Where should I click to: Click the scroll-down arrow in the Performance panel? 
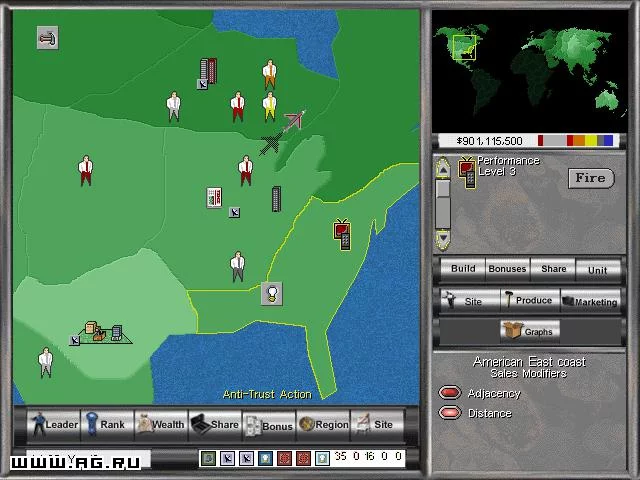coord(443,239)
